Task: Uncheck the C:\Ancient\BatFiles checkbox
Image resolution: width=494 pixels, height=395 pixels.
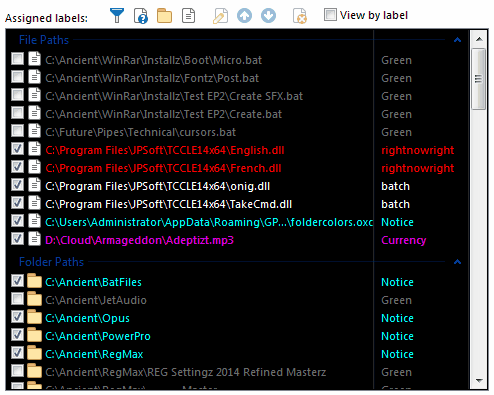Action: click(17, 281)
